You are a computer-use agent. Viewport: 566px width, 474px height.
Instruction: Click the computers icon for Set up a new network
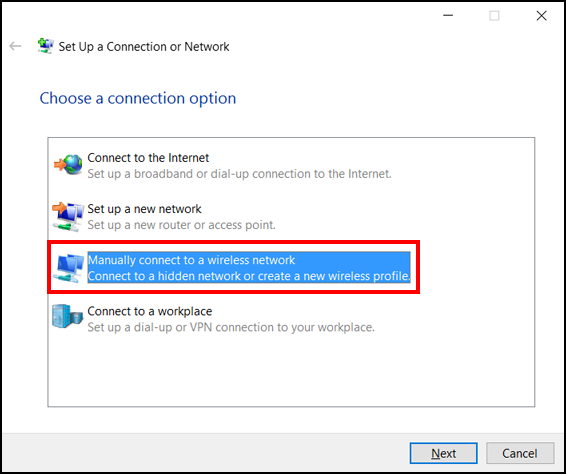point(69,217)
